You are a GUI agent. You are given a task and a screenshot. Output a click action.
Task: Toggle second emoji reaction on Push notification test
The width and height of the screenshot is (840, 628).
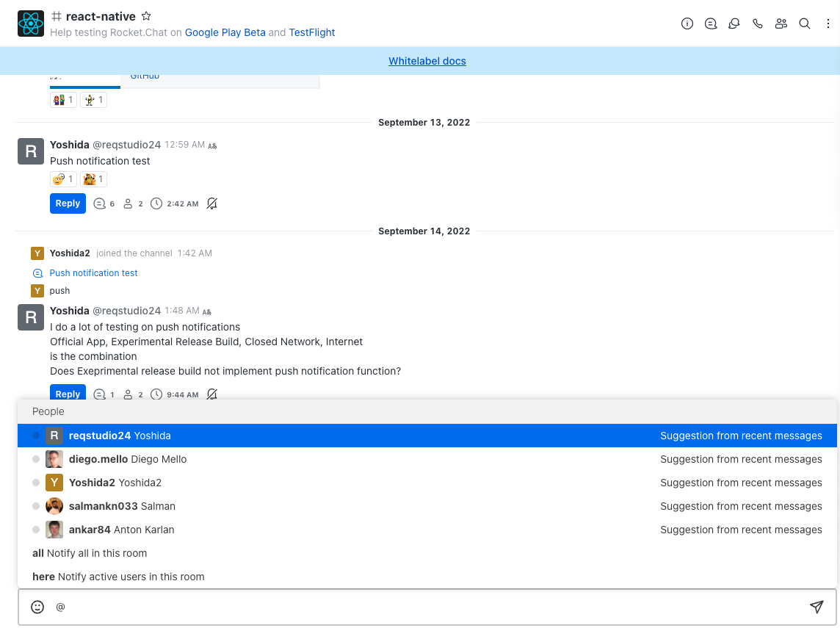point(93,179)
